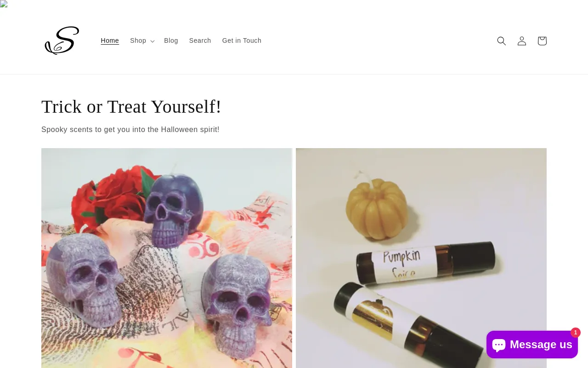The width and height of the screenshot is (588, 368).
Task: Click the broken image icon at page corner
Action: [x=4, y=4]
